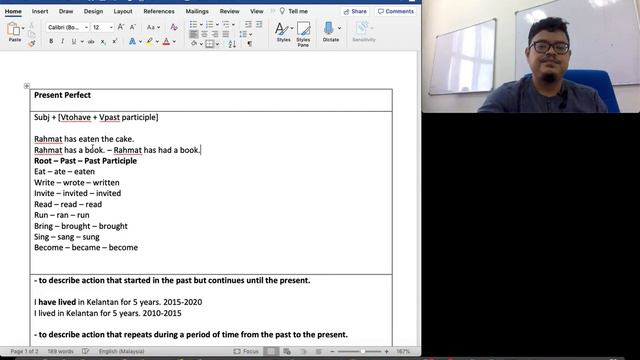Click the zoom slider handle
Viewport: 640px width, 360px height.
point(362,351)
